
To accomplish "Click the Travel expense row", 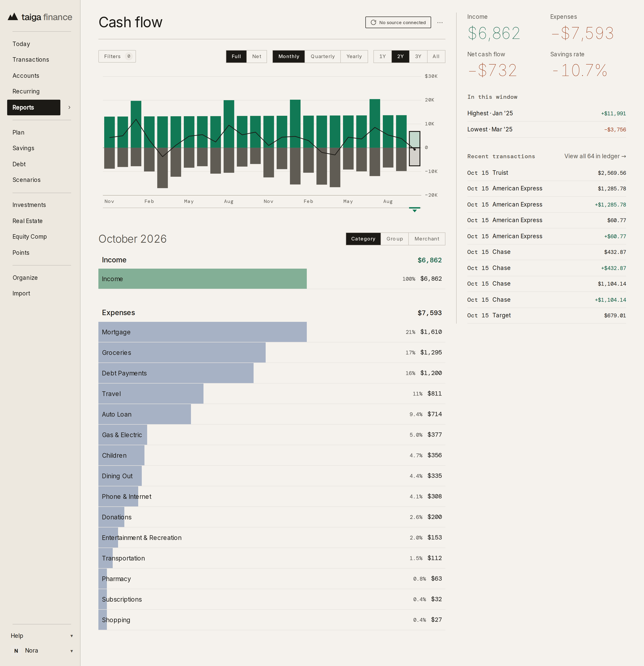I will [272, 394].
